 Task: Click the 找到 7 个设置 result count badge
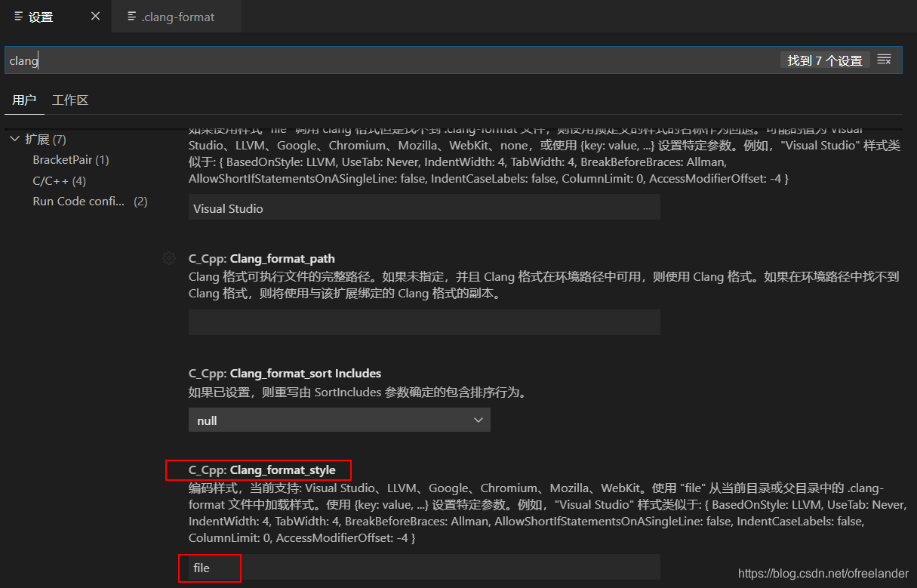click(x=825, y=60)
